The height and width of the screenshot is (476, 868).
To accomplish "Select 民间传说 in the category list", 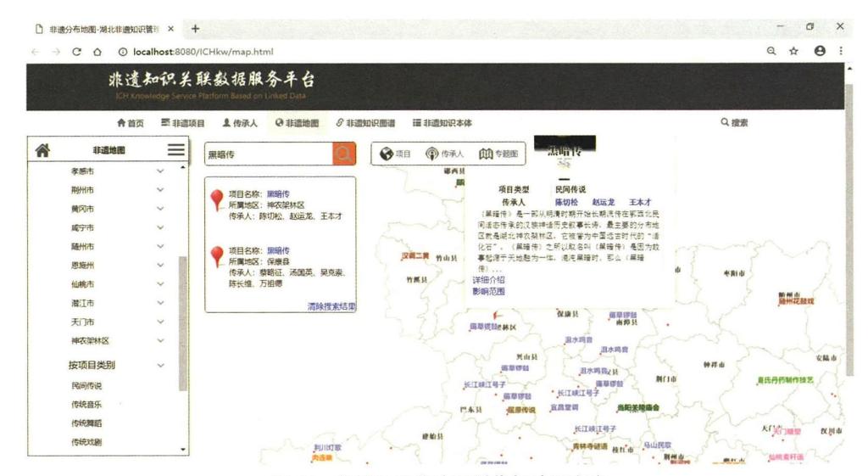I will [86, 386].
